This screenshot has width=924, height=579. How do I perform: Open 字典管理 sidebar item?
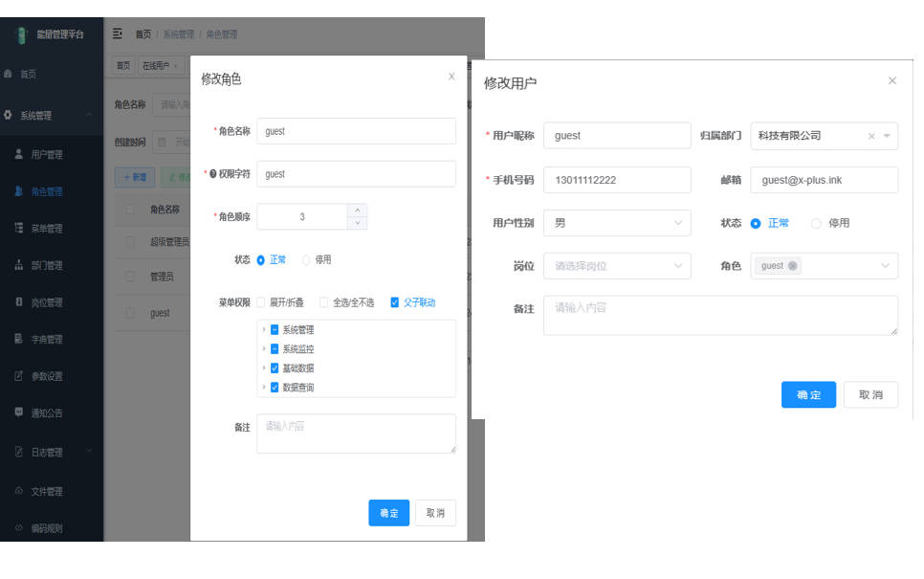pos(46,340)
